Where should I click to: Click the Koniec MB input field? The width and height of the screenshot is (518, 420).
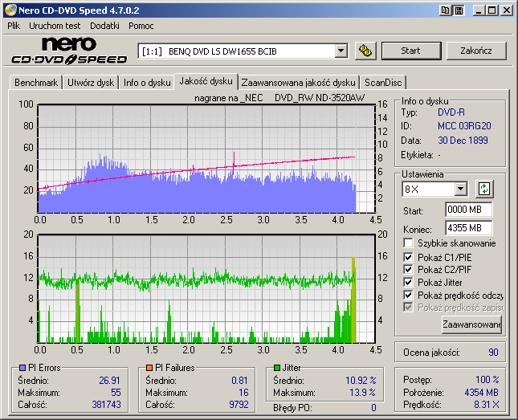(x=468, y=228)
